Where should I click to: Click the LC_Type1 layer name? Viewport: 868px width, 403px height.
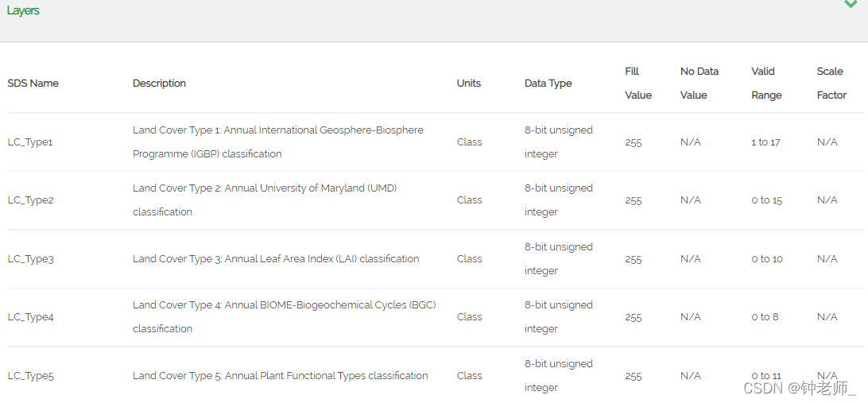(30, 142)
